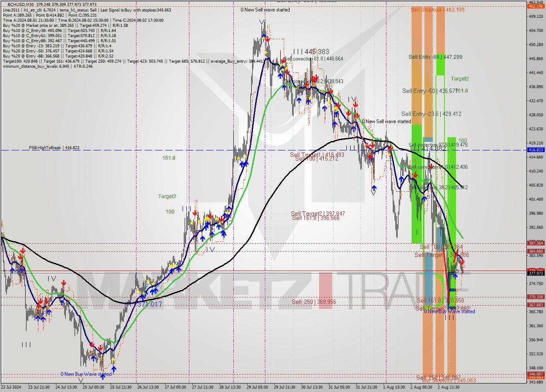The height and width of the screenshot is (392, 546).
Task: Select the Buy %10 @ C_Entry38 line
Action: (59, 30)
